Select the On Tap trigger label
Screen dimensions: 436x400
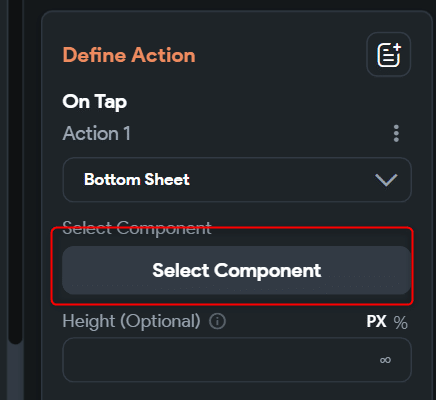(x=95, y=102)
